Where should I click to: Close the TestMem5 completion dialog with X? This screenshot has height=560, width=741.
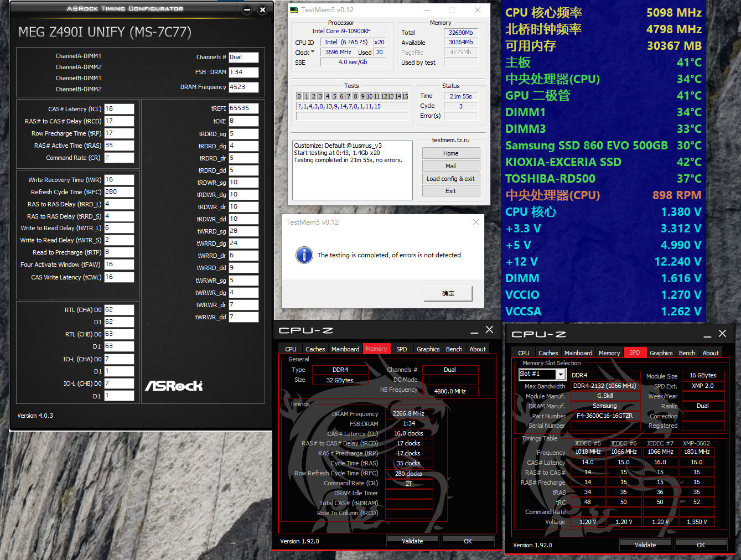475,222
